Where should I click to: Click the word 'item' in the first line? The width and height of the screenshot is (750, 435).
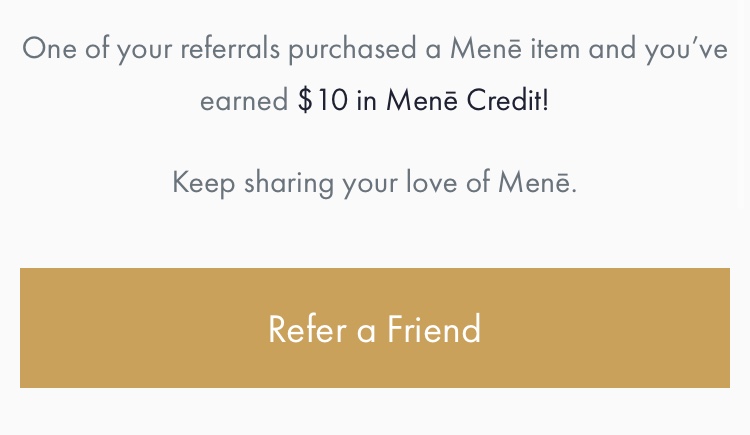click(555, 48)
